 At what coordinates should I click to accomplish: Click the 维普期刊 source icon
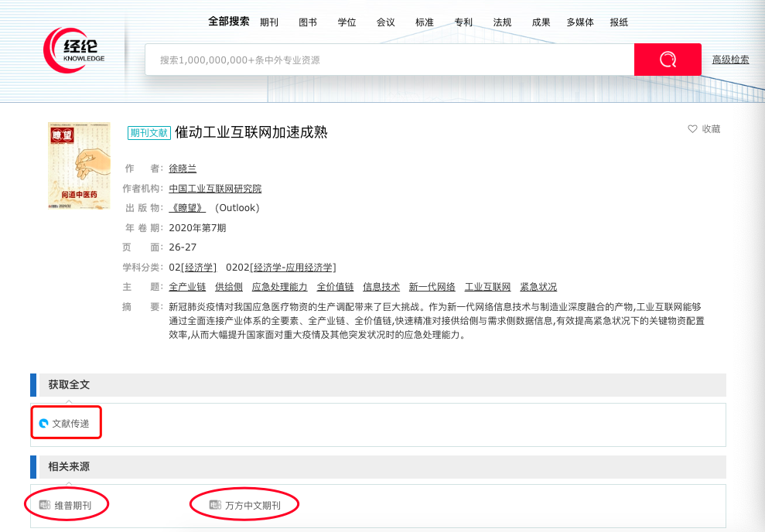(x=45, y=505)
